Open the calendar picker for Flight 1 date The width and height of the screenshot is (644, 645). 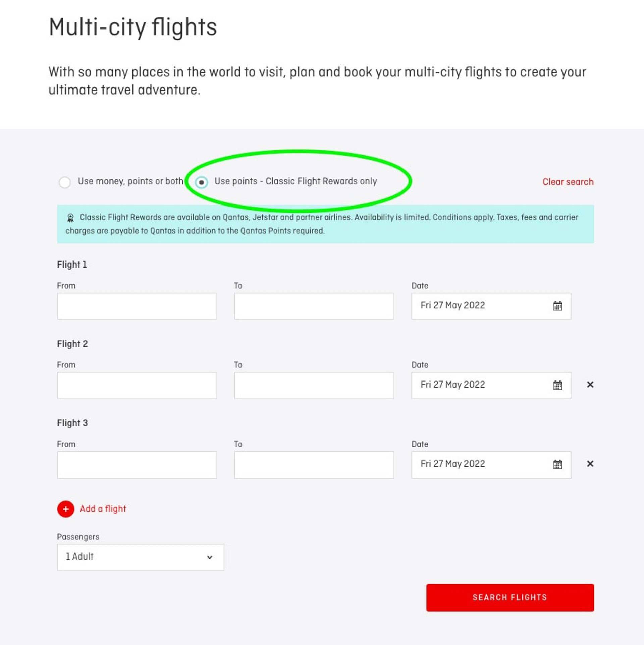[x=558, y=305]
